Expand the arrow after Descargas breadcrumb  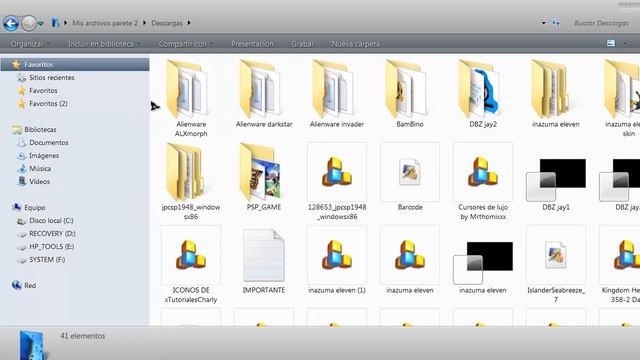pos(189,23)
